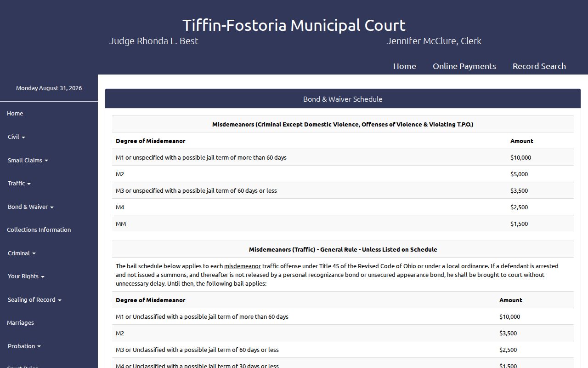Image resolution: width=588 pixels, height=368 pixels.
Task: Select the $2,500 amount for M4
Action: click(519, 207)
